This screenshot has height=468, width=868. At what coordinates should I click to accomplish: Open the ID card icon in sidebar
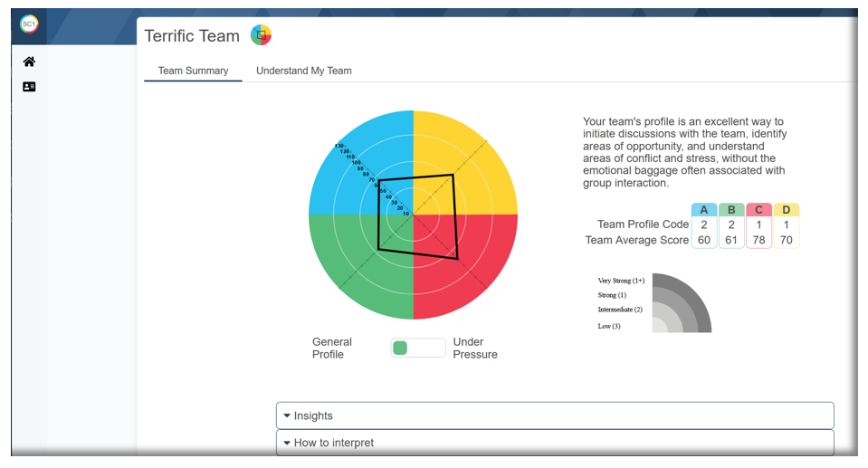coord(29,86)
